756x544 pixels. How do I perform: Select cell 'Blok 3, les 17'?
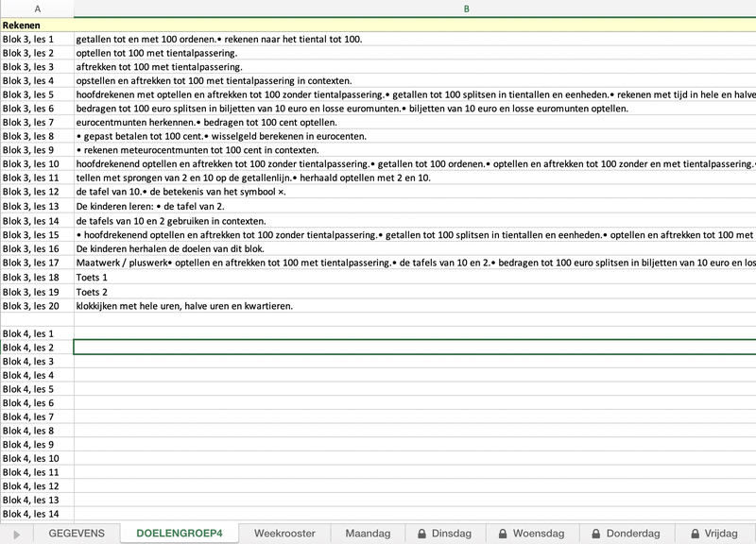37,263
